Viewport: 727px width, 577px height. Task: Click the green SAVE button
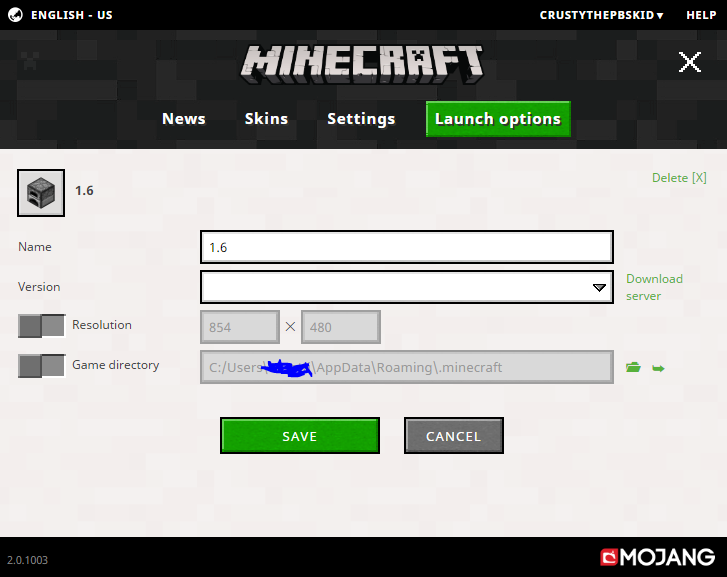point(300,436)
